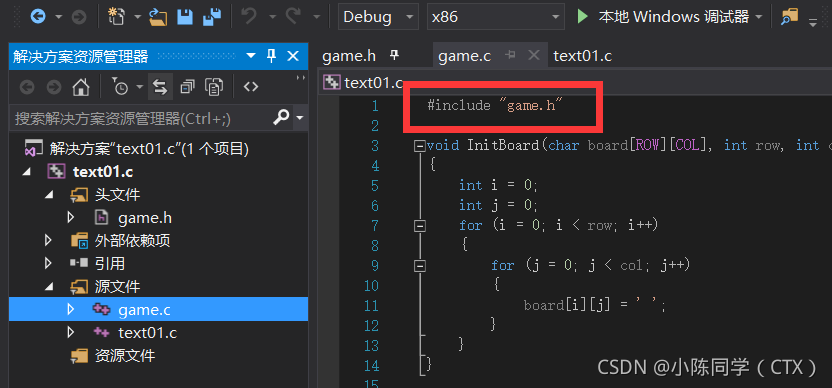Select the 资源文件 folder
This screenshot has width=832, height=388.
tap(125, 356)
